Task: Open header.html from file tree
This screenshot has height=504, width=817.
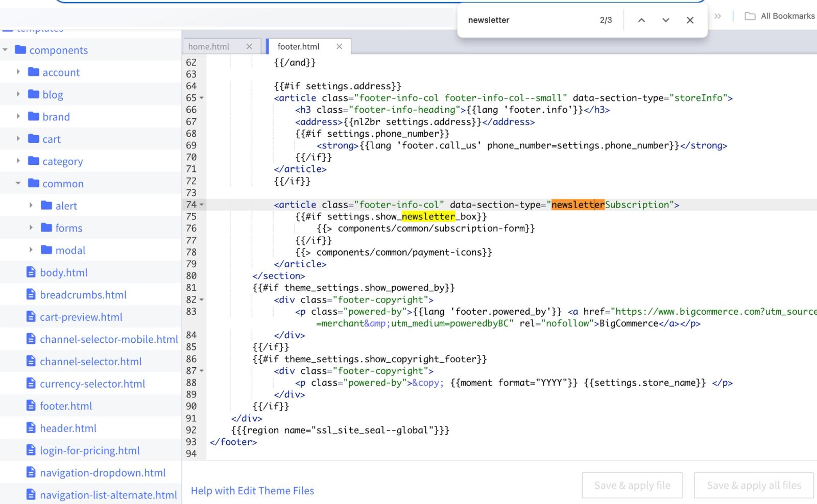Action: (x=68, y=428)
